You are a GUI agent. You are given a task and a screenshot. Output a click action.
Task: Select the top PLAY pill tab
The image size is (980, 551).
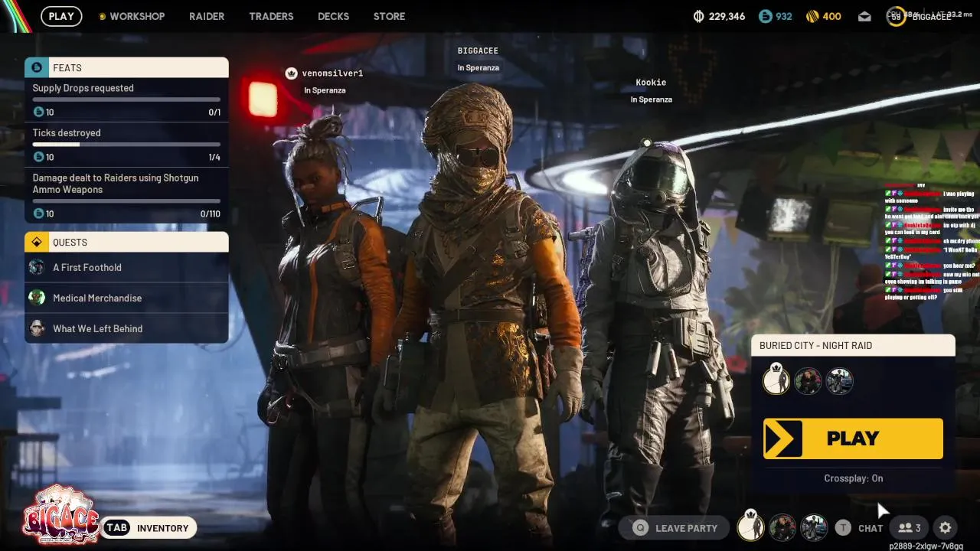point(61,16)
